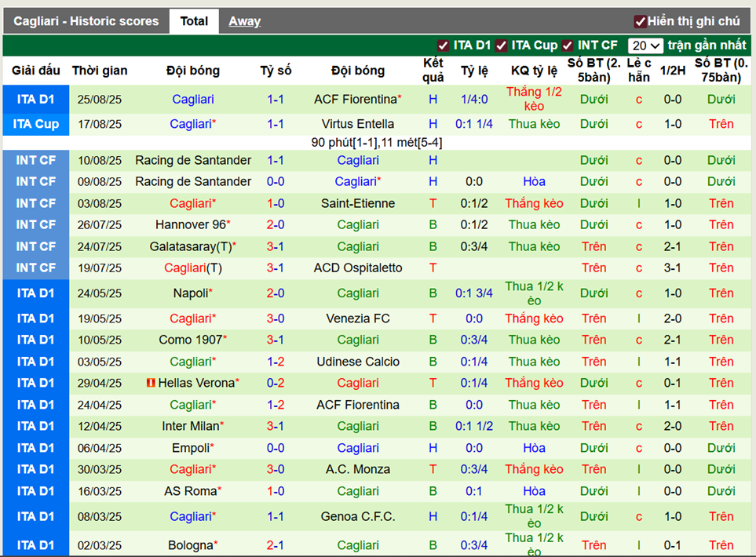Open Hellas Verona team link
The image size is (756, 557).
point(196,383)
